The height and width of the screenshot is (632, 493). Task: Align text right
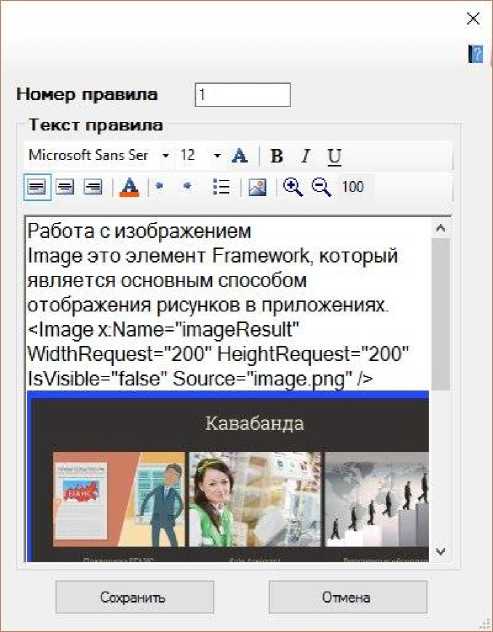point(93,187)
